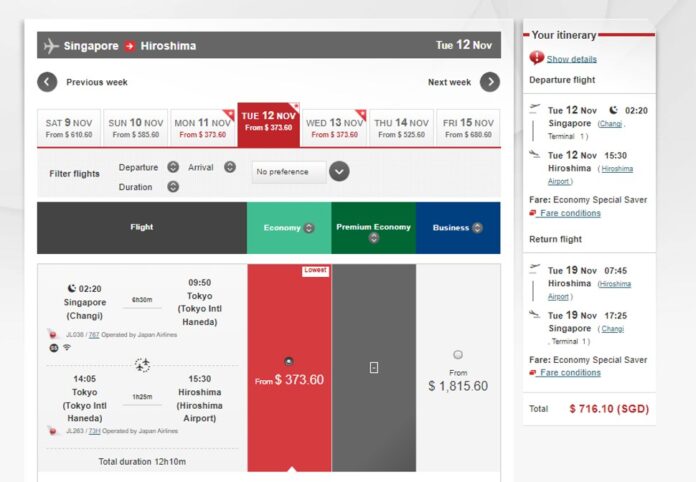Select the Economy $373.60 fare radio button
Viewport: 696px width, 482px height.
pyautogui.click(x=289, y=361)
